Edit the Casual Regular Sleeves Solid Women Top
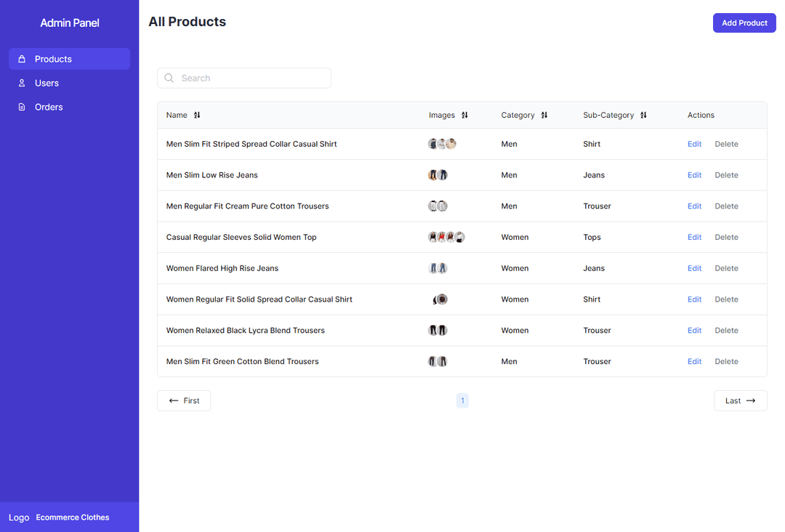785x532 pixels. [x=694, y=237]
